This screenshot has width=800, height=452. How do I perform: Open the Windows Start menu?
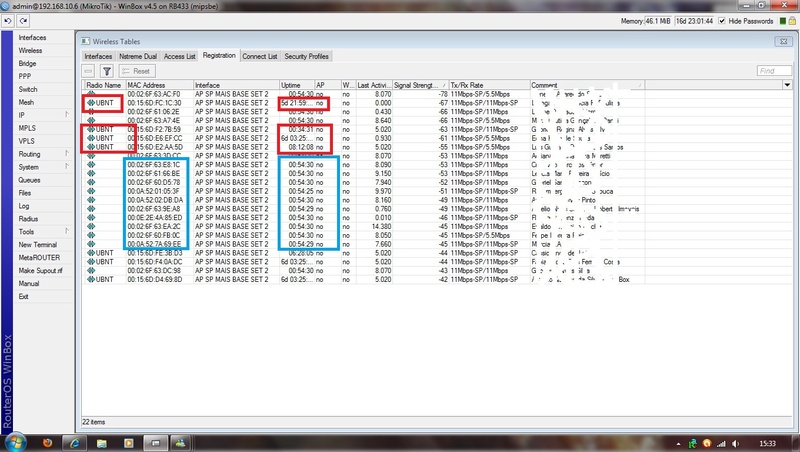15,442
